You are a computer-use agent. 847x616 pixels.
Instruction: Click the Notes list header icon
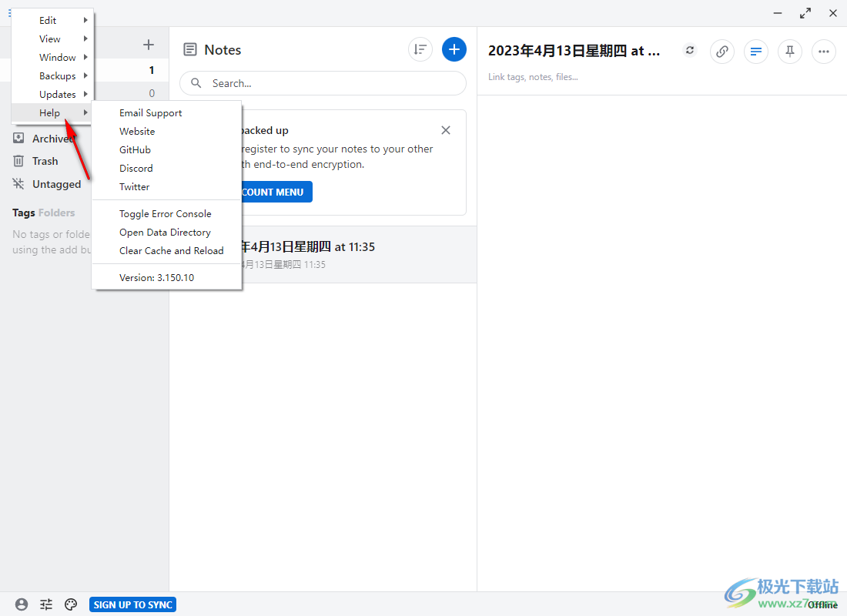point(190,50)
